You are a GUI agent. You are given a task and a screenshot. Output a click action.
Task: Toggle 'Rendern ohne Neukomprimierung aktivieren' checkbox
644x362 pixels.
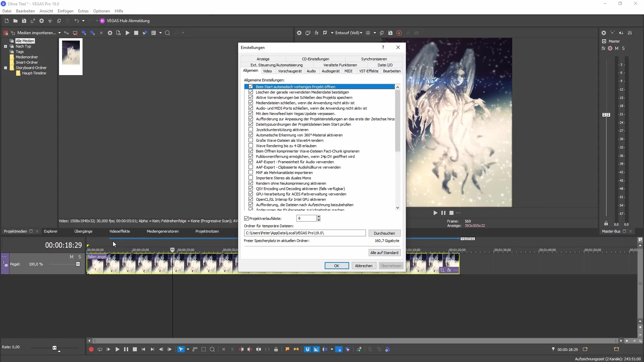tap(251, 183)
